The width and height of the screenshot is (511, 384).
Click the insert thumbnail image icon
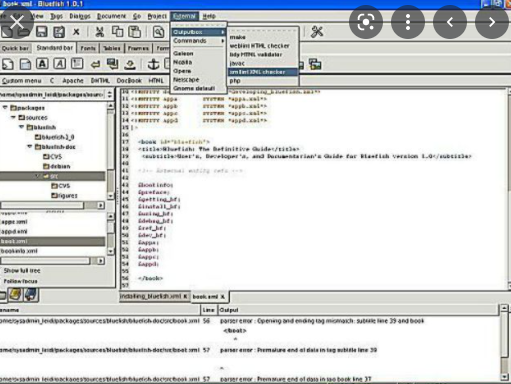coord(315,64)
